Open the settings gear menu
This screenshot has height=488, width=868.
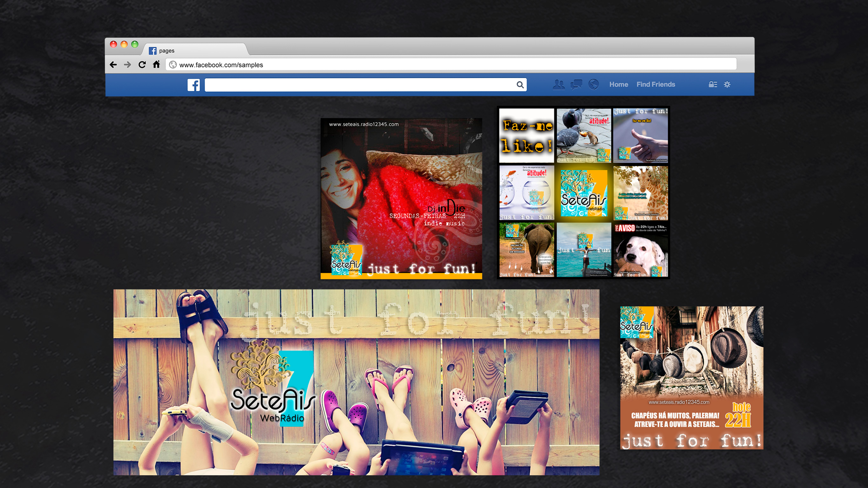coord(727,84)
